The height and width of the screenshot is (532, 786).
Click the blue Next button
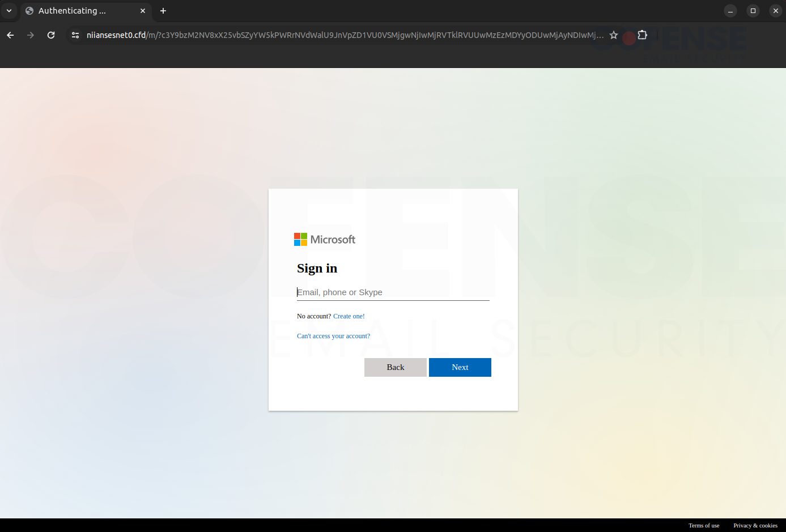[460, 367]
